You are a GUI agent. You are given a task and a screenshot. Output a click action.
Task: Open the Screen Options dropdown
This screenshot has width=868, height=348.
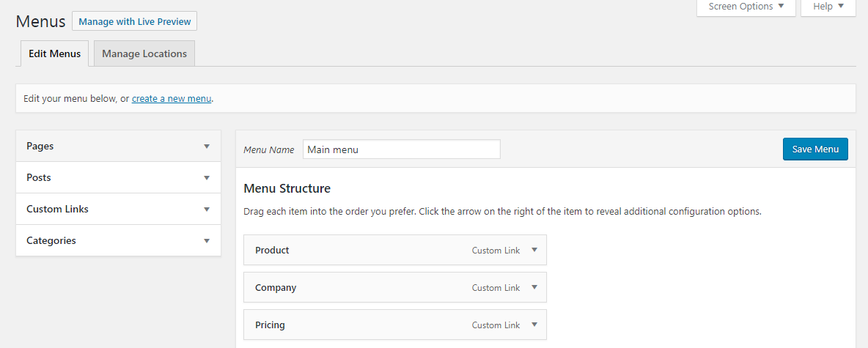tap(746, 7)
